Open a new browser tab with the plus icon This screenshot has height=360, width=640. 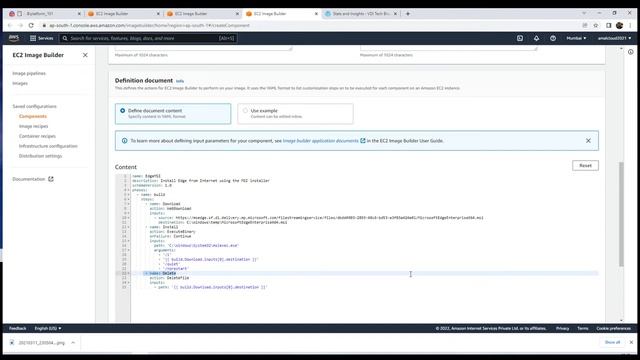(407, 13)
